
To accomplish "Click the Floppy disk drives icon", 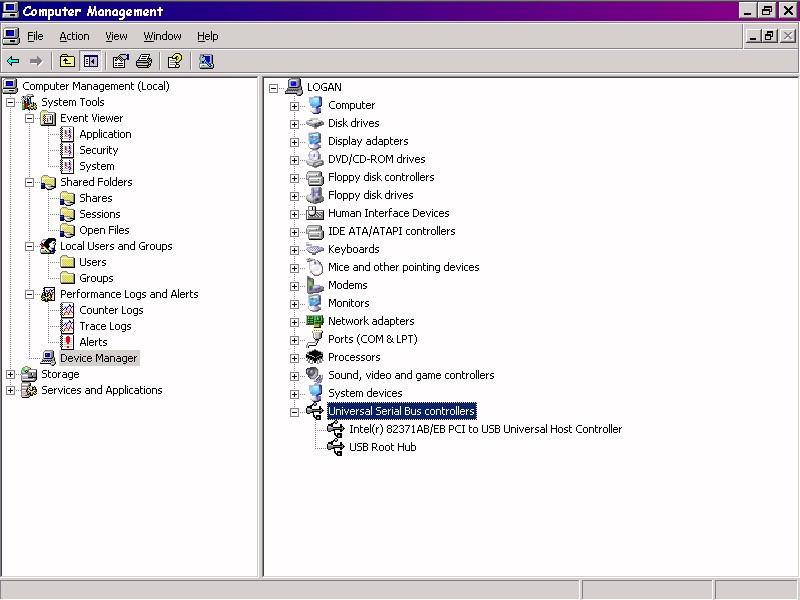I will [315, 195].
